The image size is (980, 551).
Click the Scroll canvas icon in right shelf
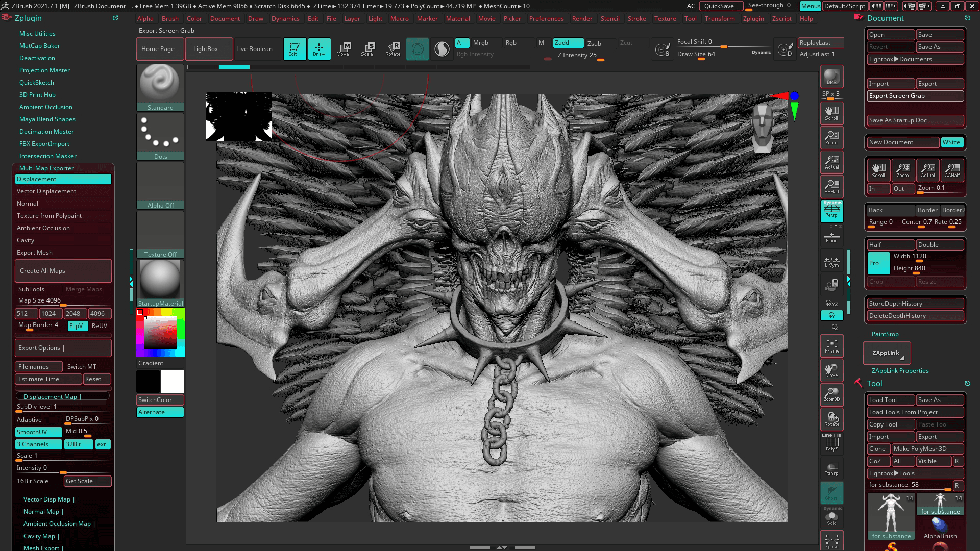(x=831, y=113)
